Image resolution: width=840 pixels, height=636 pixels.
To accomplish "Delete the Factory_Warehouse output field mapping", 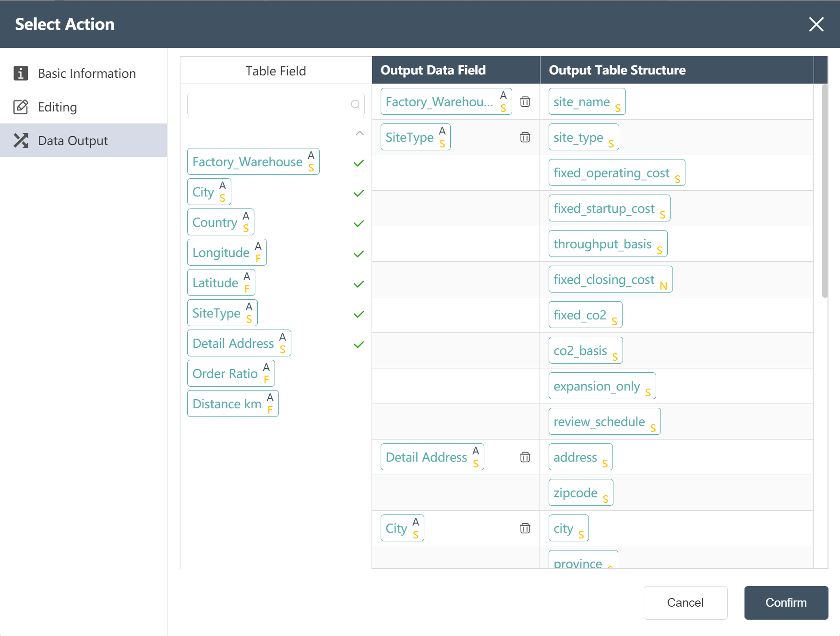I will point(525,102).
